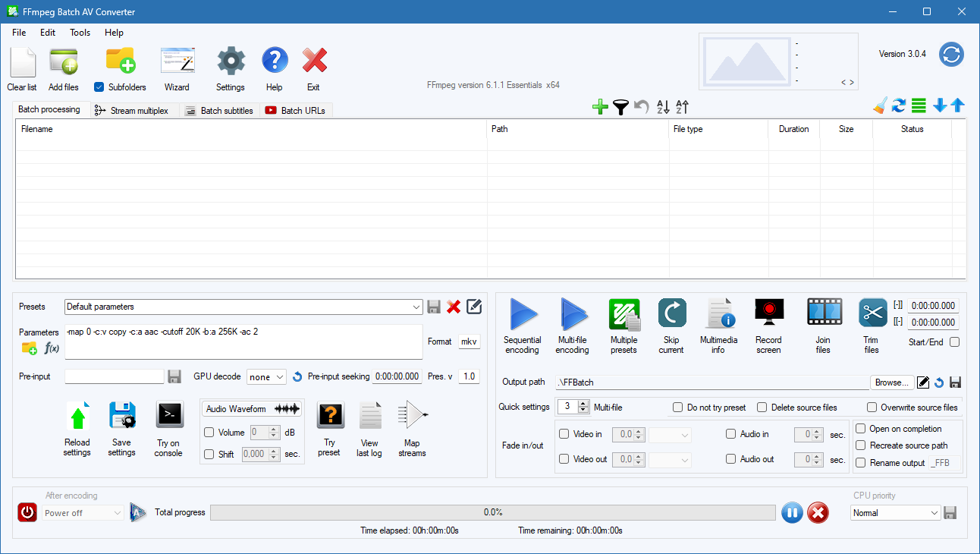Enable the Audio out fade checkbox
This screenshot has height=554, width=980.
tap(731, 459)
